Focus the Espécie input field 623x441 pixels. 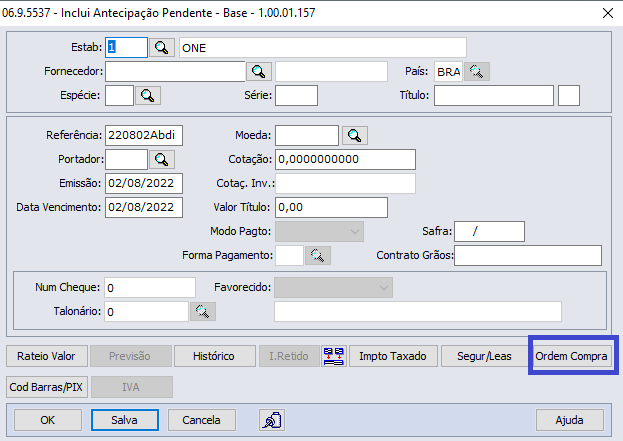(119, 95)
